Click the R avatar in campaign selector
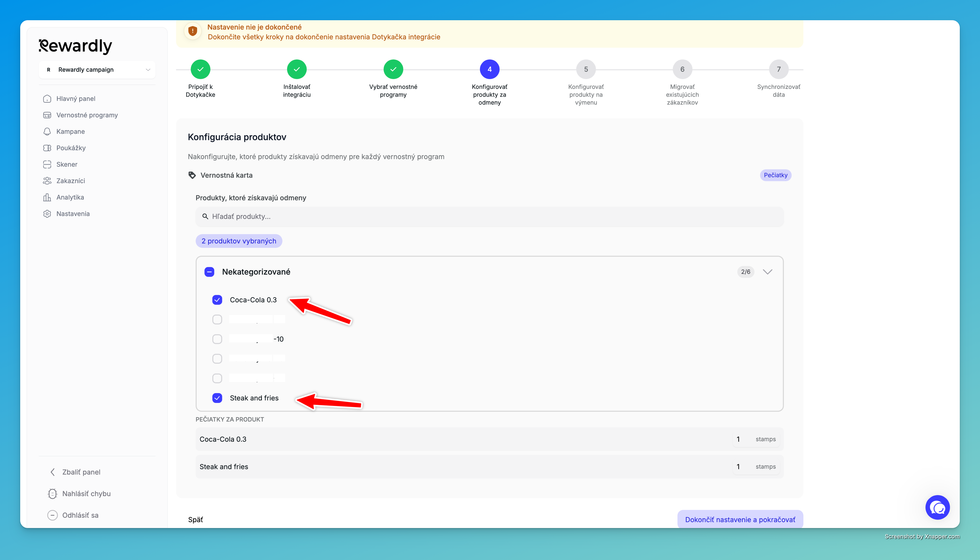 tap(48, 70)
